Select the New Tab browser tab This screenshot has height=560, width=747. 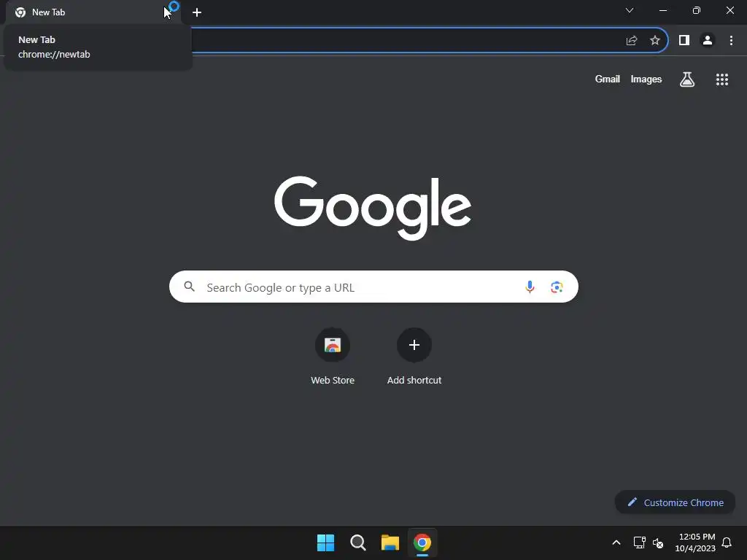point(93,12)
